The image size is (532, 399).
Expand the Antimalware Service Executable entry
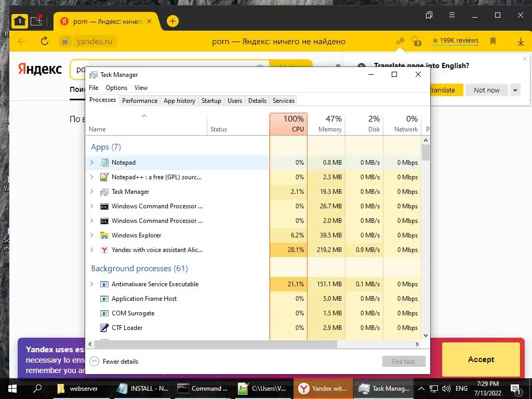[x=91, y=284]
